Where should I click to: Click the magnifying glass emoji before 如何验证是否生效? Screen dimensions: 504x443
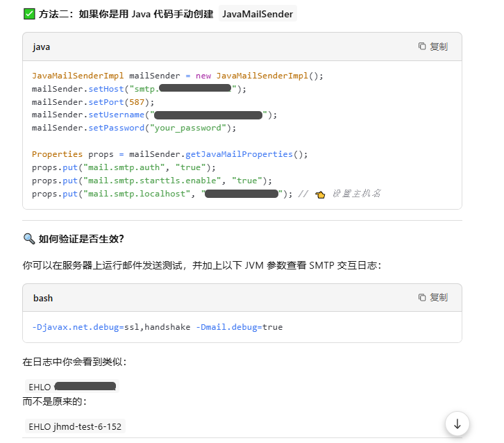pos(29,239)
